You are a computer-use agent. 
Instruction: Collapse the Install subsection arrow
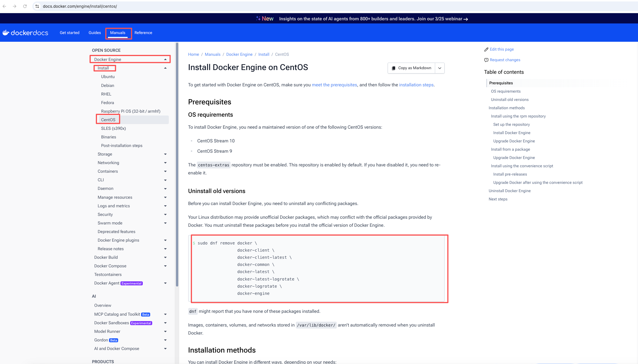pos(165,68)
